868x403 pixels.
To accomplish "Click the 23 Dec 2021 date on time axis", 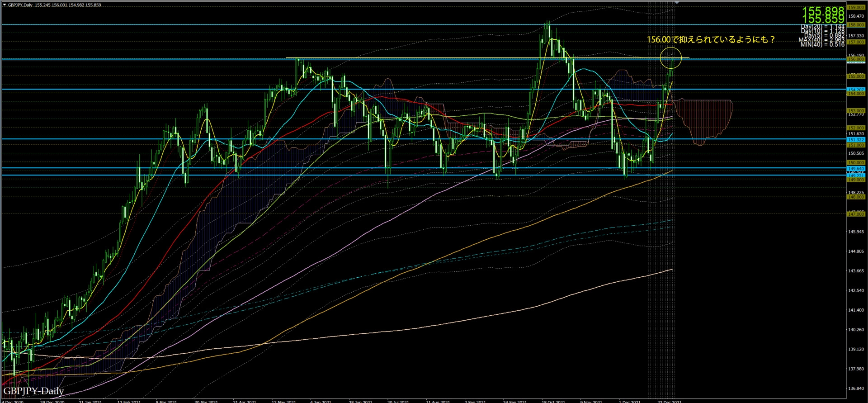I will point(669,401).
